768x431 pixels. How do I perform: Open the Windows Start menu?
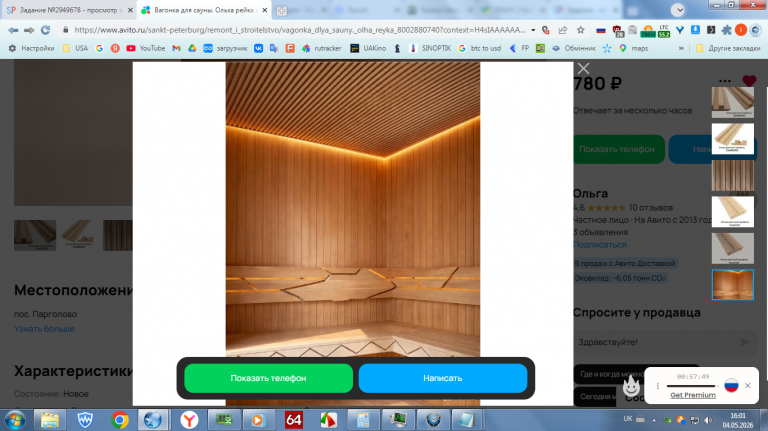pos(15,420)
